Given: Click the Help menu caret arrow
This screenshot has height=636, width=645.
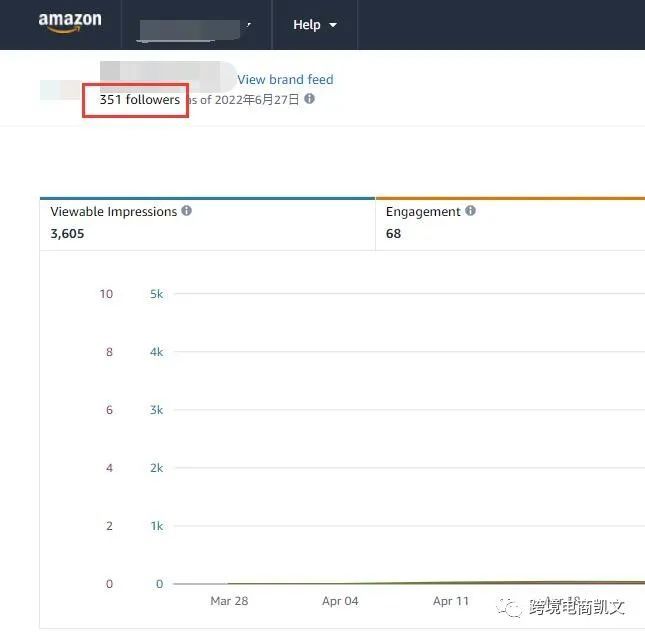Looking at the screenshot, I should point(333,25).
